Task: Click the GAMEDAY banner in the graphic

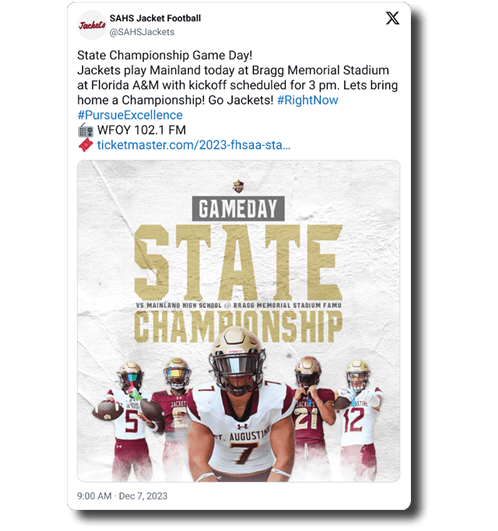Action: [x=238, y=209]
